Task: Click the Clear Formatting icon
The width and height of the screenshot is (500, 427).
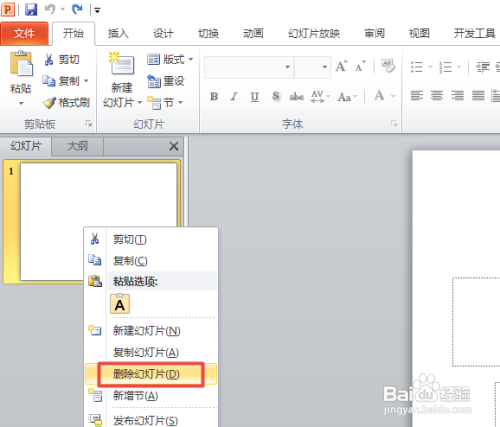Action: pyautogui.click(x=388, y=66)
